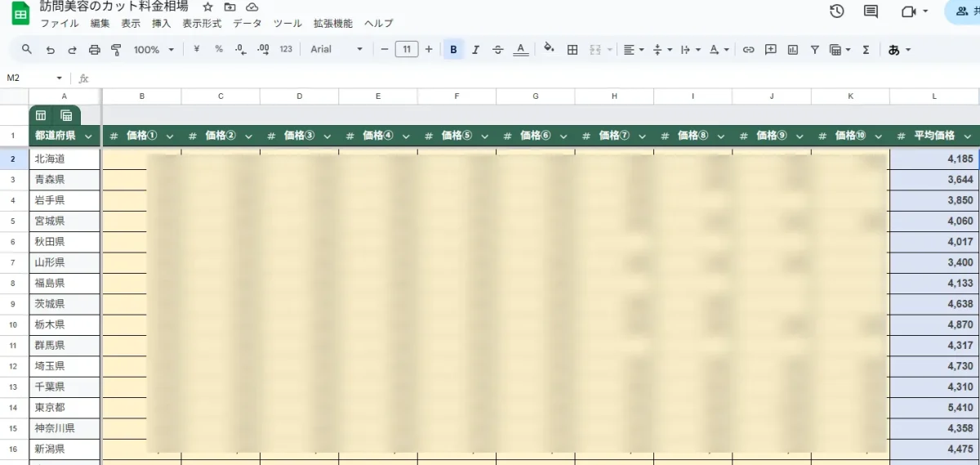This screenshot has height=465, width=980.
Task: Select the paint format tool
Action: click(116, 49)
